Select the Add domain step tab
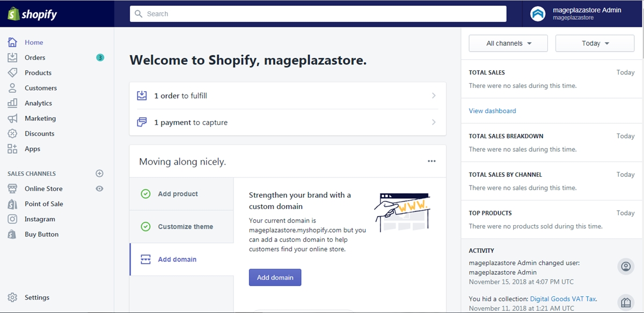 click(181, 259)
